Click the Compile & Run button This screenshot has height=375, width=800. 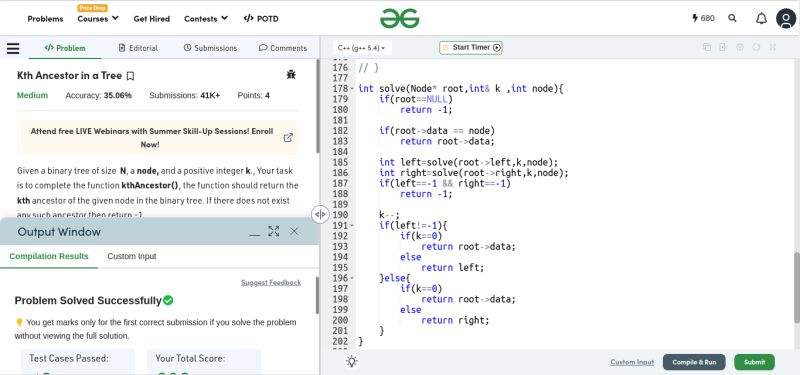[694, 362]
